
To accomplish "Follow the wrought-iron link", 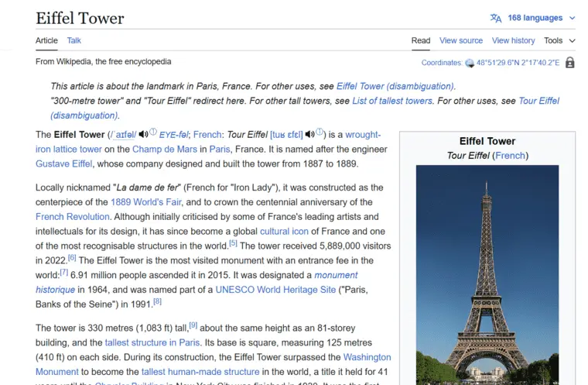I will pyautogui.click(x=363, y=135).
